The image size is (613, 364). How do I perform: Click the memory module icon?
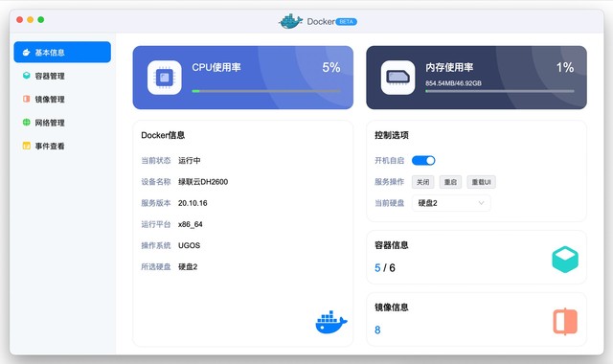pyautogui.click(x=397, y=78)
